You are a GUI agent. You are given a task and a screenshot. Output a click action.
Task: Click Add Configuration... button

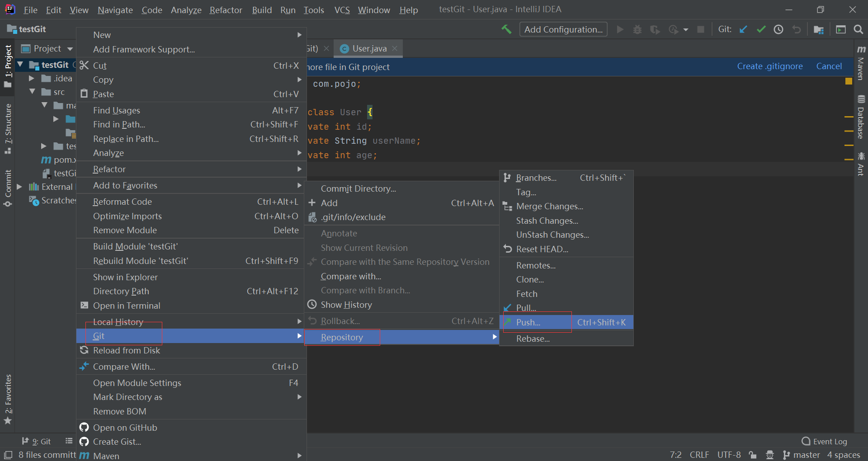[x=563, y=29]
